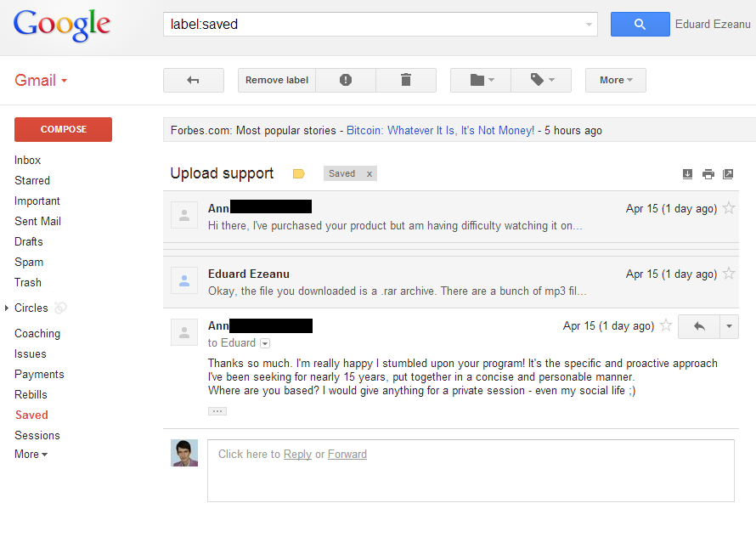Open the Move to folder dropdown
The height and width of the screenshot is (537, 756).
(x=481, y=80)
